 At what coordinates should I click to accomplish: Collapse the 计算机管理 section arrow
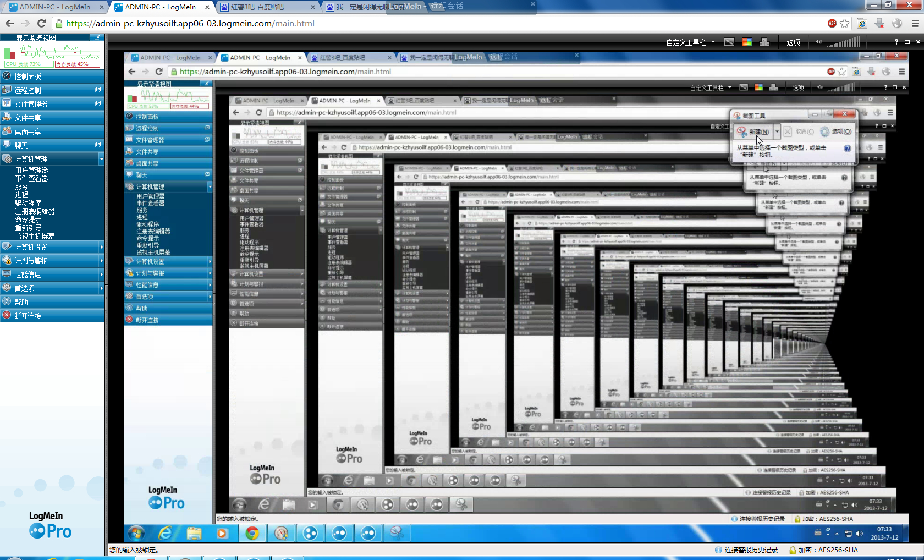click(101, 158)
